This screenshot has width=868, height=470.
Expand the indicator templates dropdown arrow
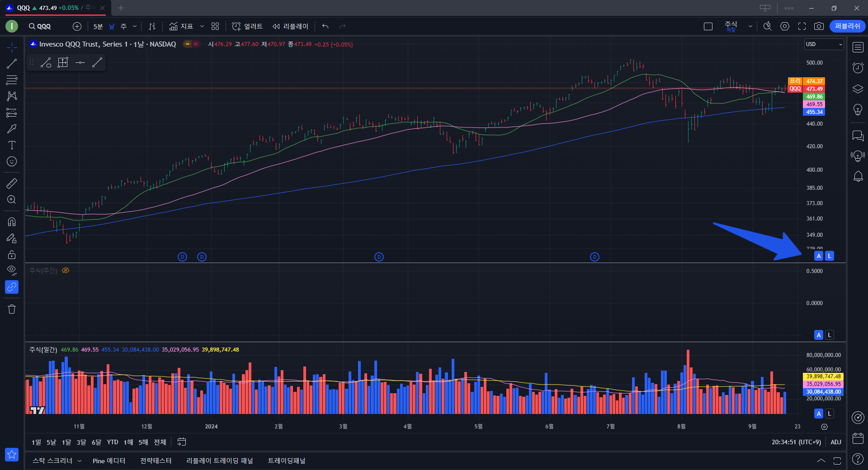click(202, 26)
